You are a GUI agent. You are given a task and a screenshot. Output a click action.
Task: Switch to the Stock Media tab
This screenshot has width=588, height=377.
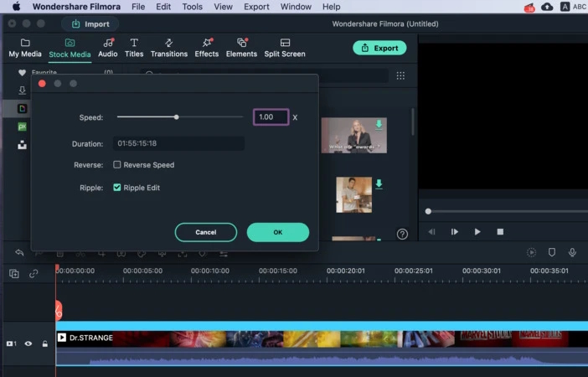coord(70,48)
